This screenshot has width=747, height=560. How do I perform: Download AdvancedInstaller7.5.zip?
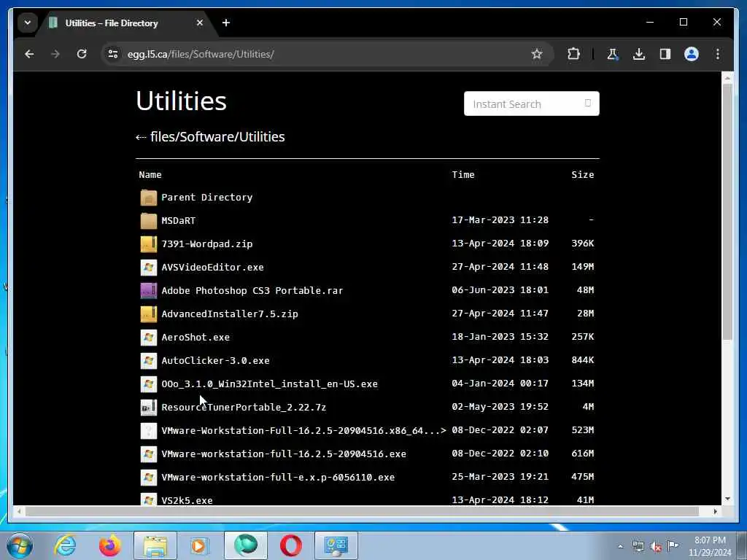coord(230,314)
